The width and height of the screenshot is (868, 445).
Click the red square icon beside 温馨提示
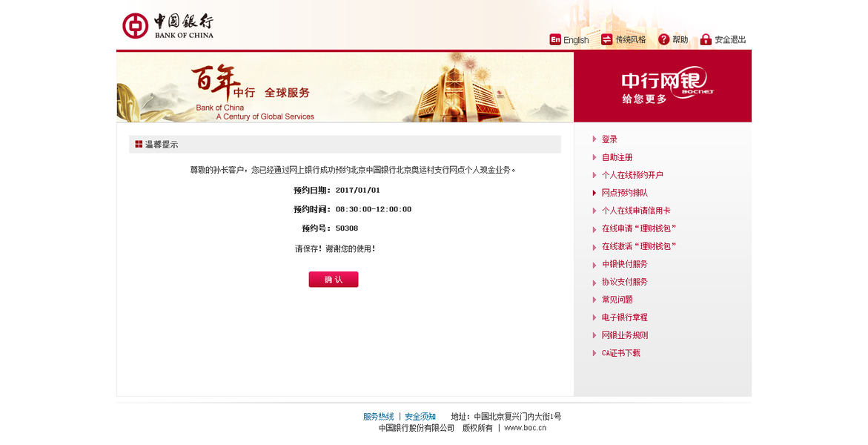(139, 144)
